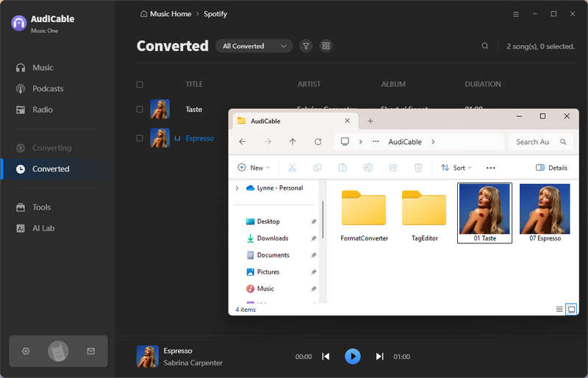Viewport: 588px width, 378px height.
Task: Refresh the File Explorer folder
Action: [318, 142]
